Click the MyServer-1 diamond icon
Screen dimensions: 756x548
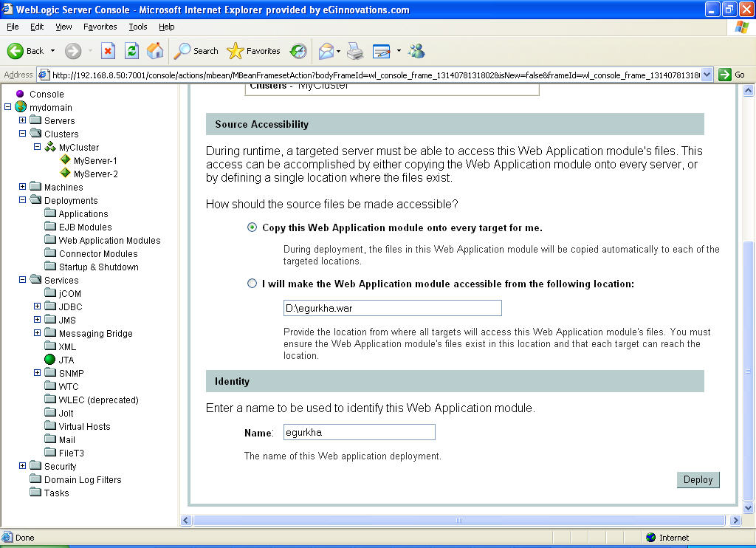point(66,160)
